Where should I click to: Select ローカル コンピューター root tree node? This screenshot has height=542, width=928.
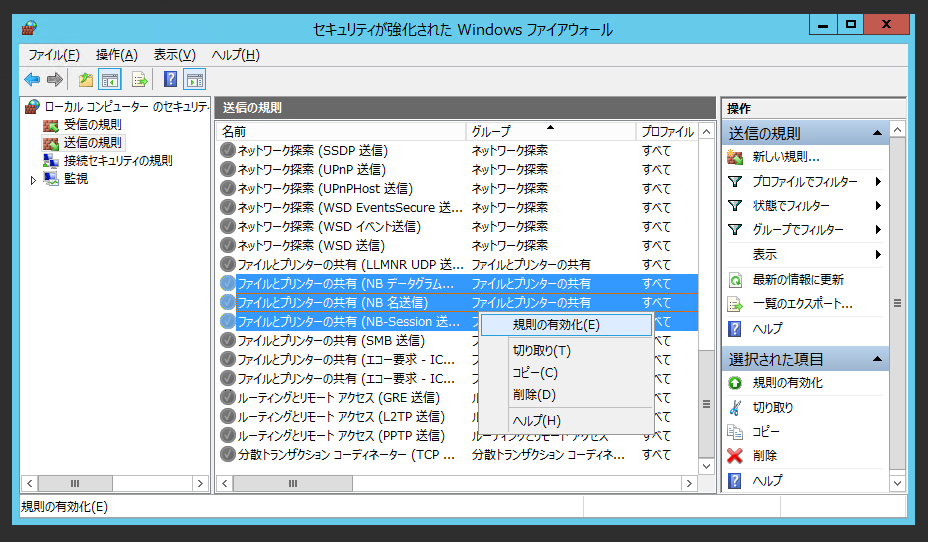(126, 107)
